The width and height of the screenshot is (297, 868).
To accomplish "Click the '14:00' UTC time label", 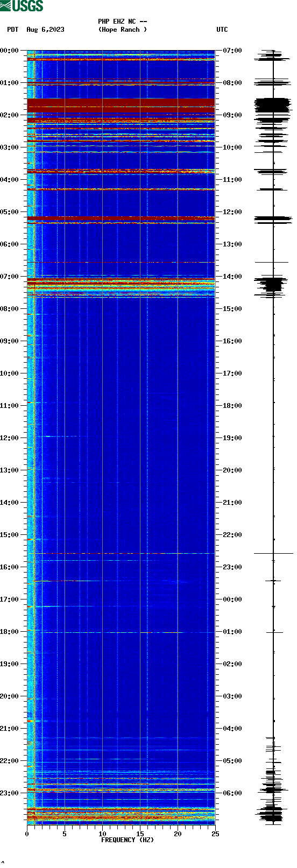I will coord(232,277).
